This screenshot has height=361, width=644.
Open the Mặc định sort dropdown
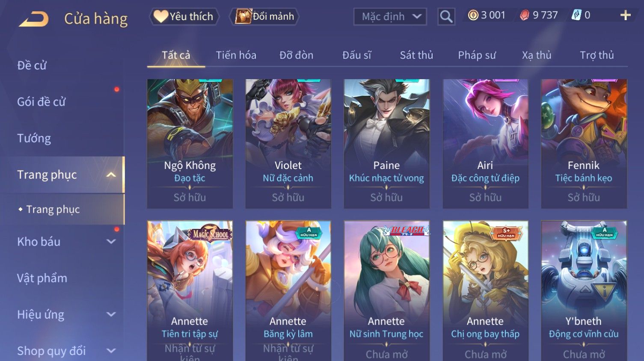coord(390,17)
